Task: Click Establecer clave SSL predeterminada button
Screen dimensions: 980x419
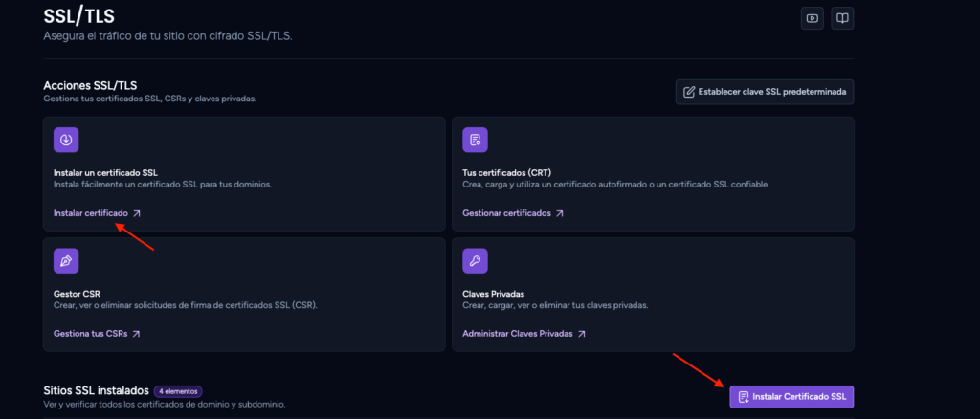Action: [x=765, y=92]
